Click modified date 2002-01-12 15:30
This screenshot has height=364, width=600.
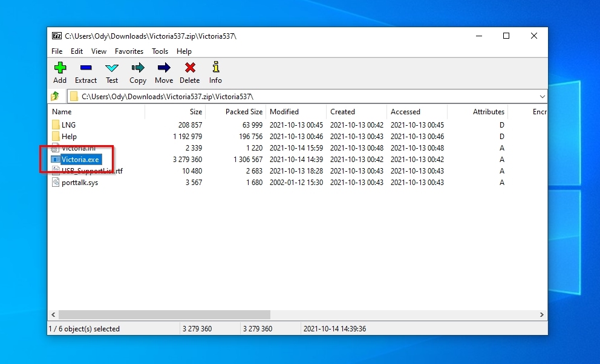[x=296, y=183]
